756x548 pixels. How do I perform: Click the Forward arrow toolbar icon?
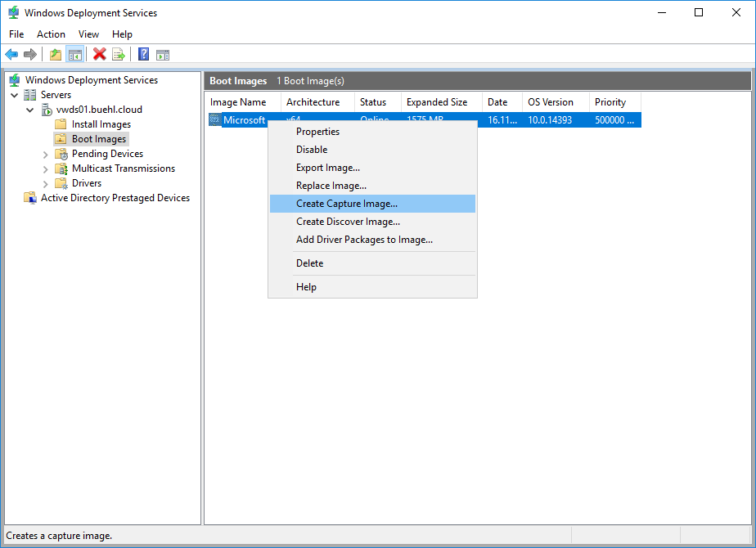(30, 55)
